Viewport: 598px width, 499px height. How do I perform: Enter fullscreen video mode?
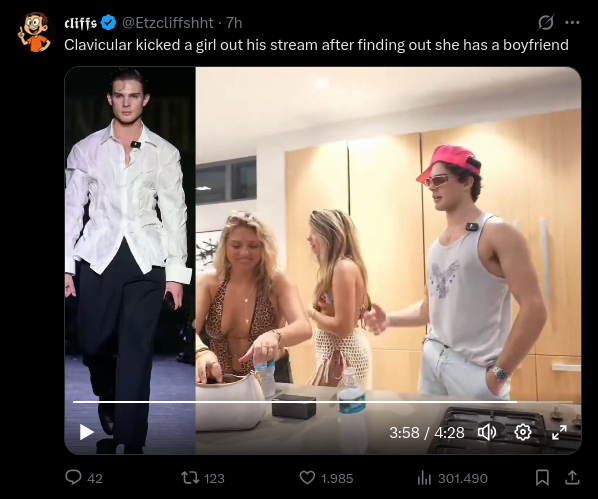pos(559,432)
